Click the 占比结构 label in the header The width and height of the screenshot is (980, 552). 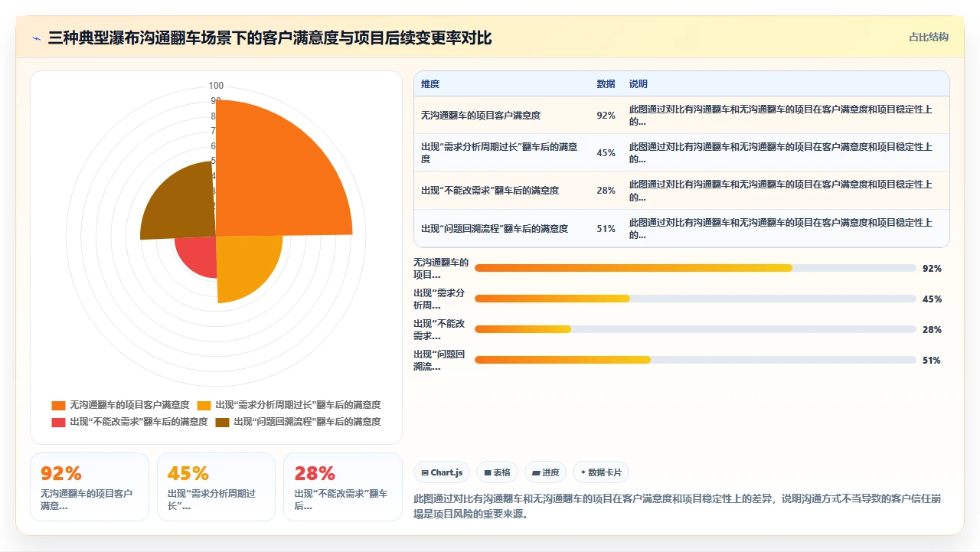pos(929,37)
